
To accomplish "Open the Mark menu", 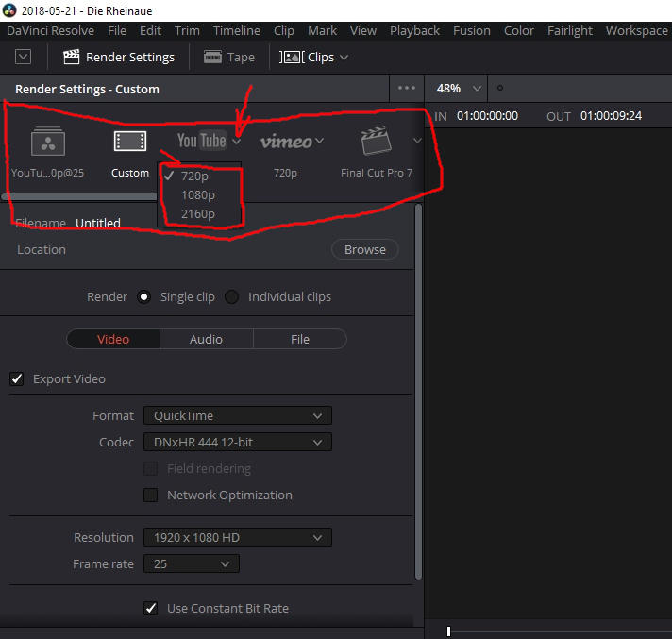I will pos(322,31).
